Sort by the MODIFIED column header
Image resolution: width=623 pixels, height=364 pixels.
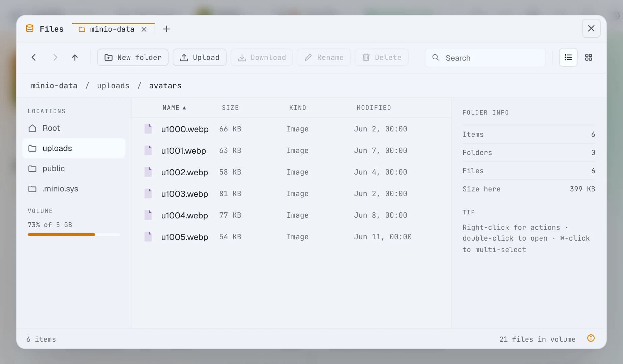pos(374,108)
